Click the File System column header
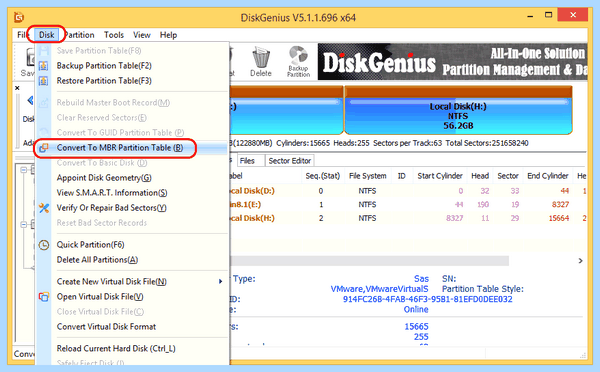600x372 pixels. 367,176
